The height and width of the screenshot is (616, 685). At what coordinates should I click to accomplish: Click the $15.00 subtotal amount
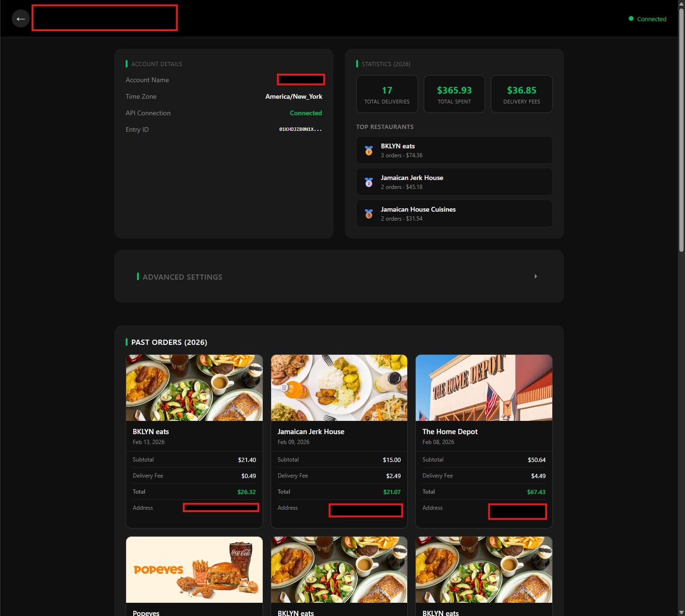(x=392, y=460)
